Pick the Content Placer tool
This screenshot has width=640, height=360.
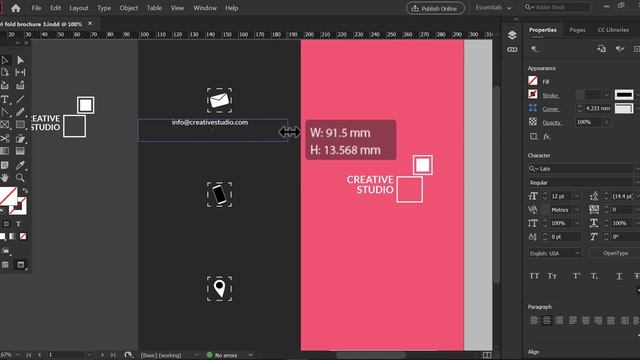pos(20,85)
